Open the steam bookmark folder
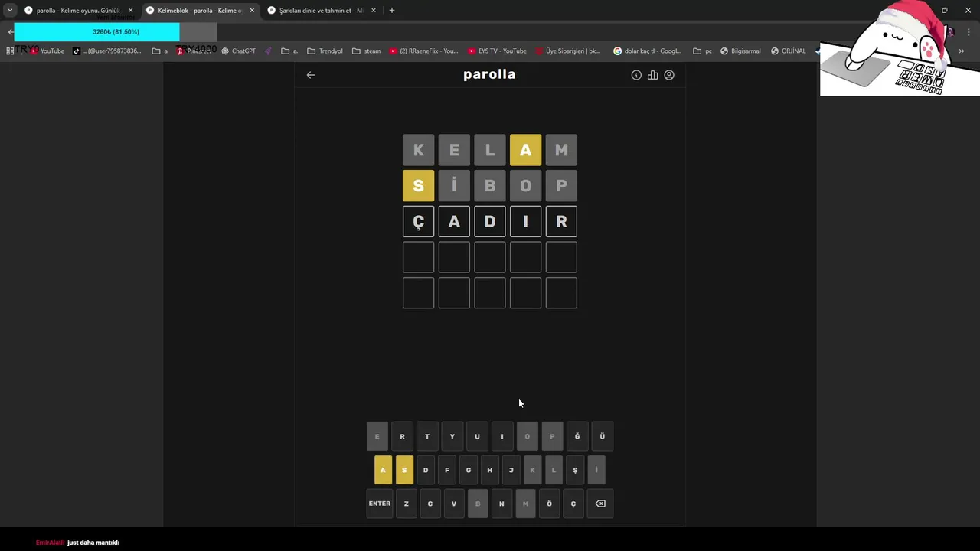Screen dimensions: 980x551 366,51
